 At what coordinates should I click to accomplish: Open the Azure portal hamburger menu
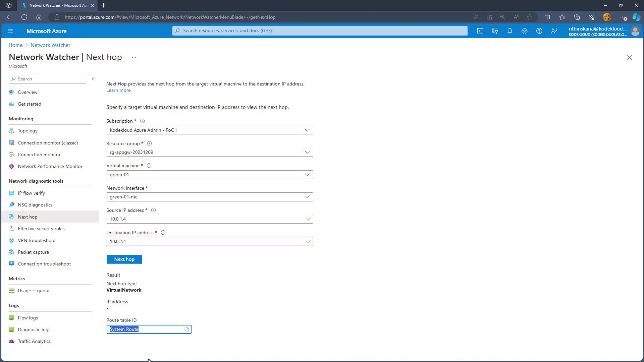10,31
